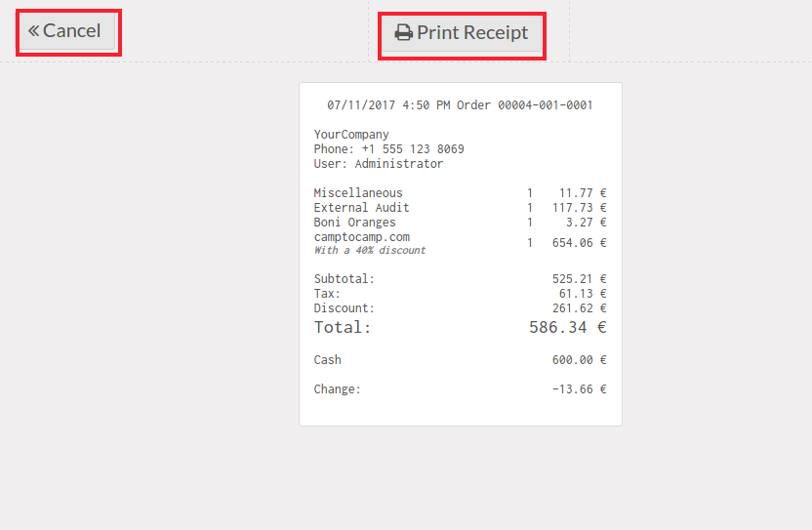The height and width of the screenshot is (530, 812).
Task: Select the Miscellaneous product line
Action: point(358,193)
